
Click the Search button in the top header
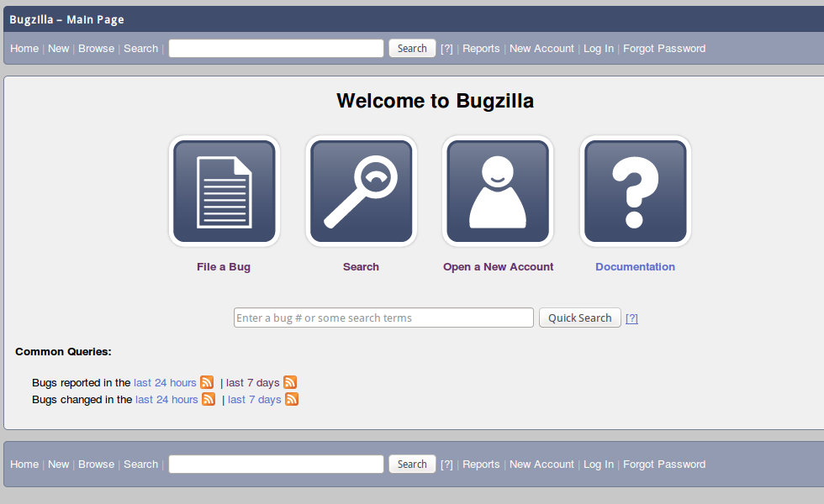pos(412,49)
